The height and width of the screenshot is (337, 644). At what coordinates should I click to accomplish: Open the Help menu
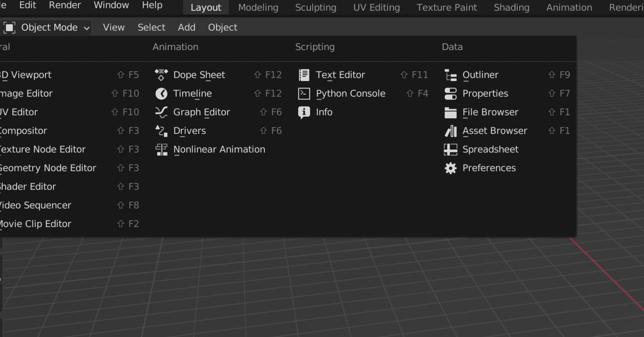[152, 6]
